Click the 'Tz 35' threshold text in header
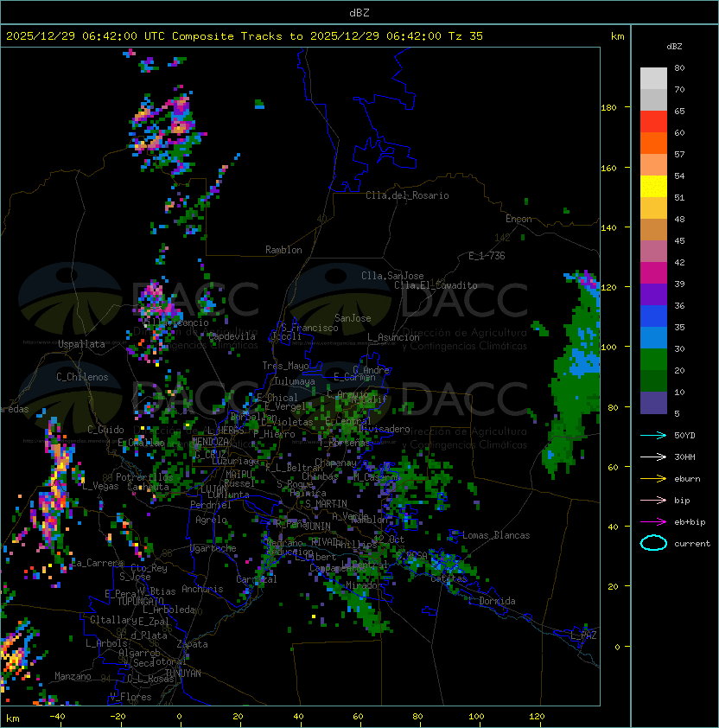 [466, 35]
